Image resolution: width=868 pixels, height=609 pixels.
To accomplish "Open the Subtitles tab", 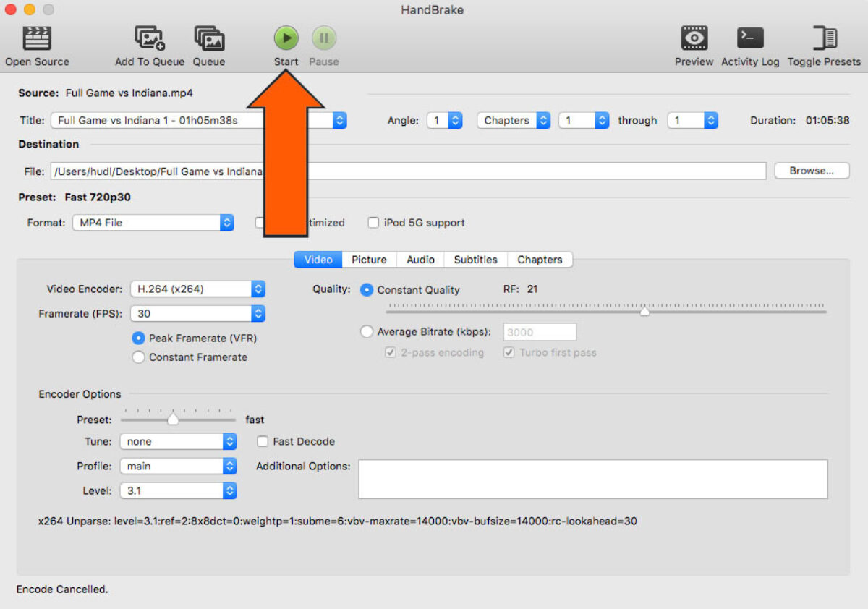I will tap(475, 260).
